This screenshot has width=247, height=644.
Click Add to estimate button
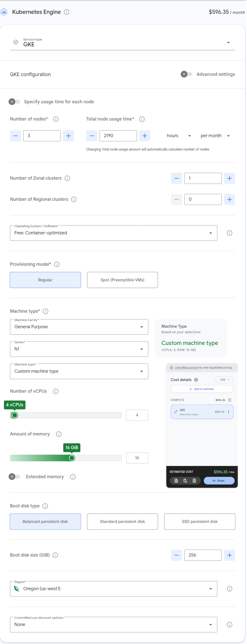coord(202,389)
